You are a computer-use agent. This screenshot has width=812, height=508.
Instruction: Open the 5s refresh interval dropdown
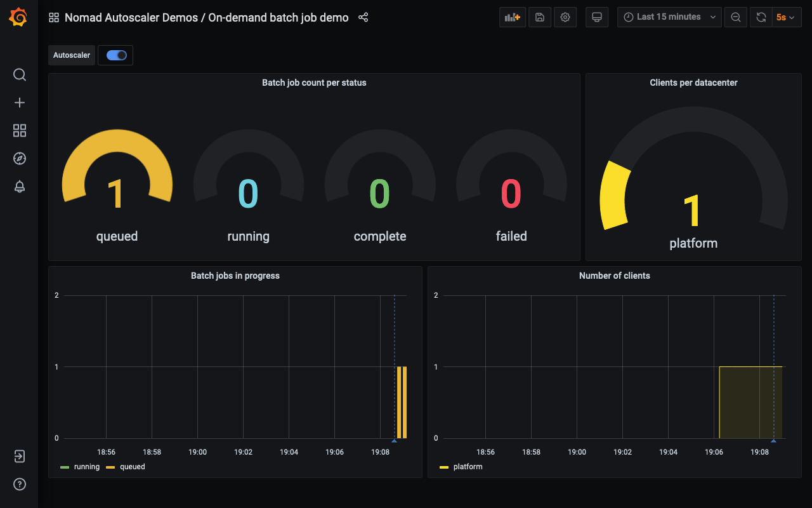[787, 17]
